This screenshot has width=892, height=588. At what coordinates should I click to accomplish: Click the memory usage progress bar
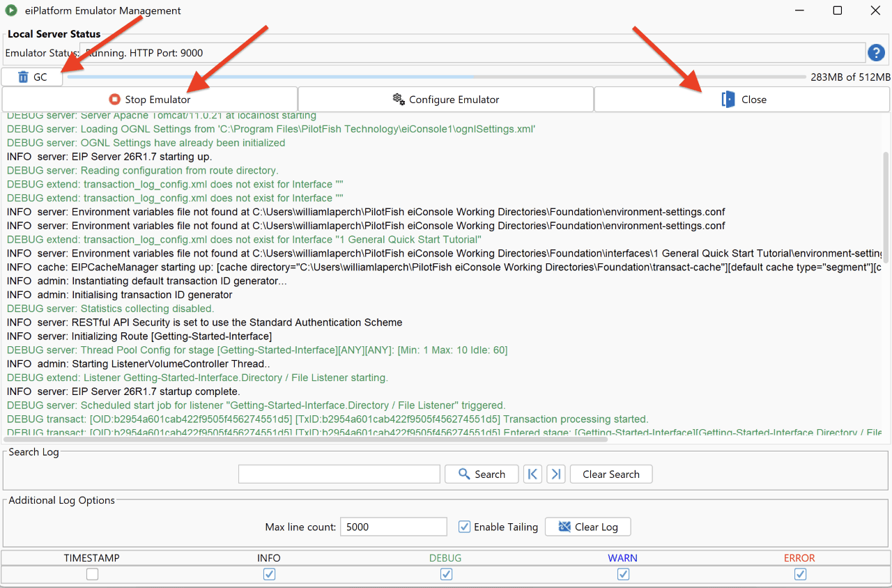[436, 77]
